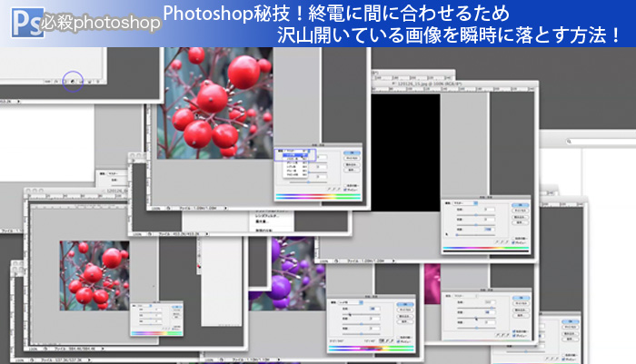The image size is (636, 364).
Task: Open 編集 dropdown in dialog beside purple berries
Action: click(x=351, y=302)
